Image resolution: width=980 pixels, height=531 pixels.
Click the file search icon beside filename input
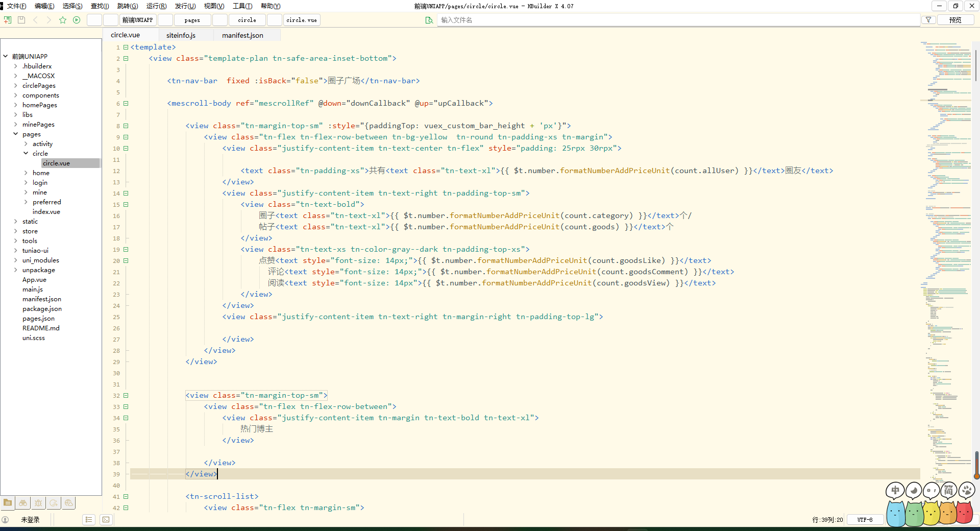click(x=429, y=20)
